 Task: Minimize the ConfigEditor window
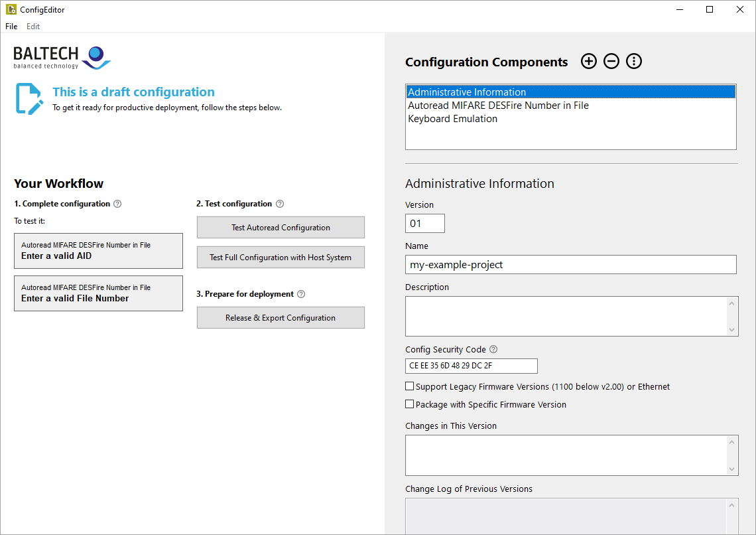[680, 10]
